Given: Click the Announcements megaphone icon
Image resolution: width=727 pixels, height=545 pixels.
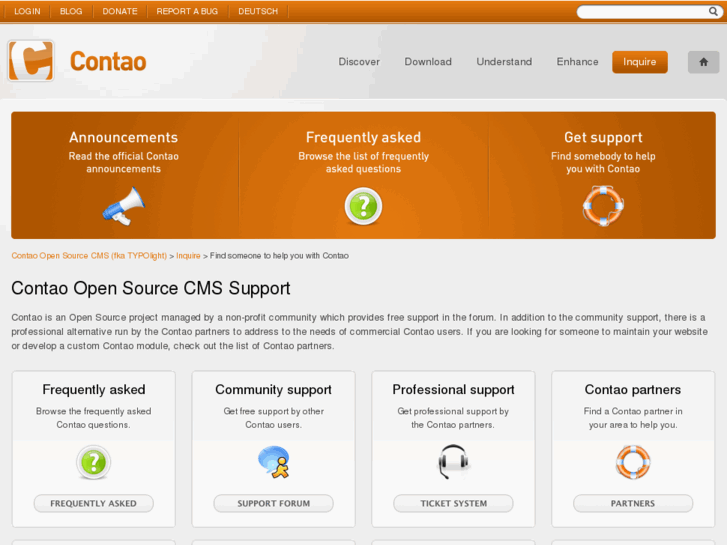Looking at the screenshot, I should point(123,206).
